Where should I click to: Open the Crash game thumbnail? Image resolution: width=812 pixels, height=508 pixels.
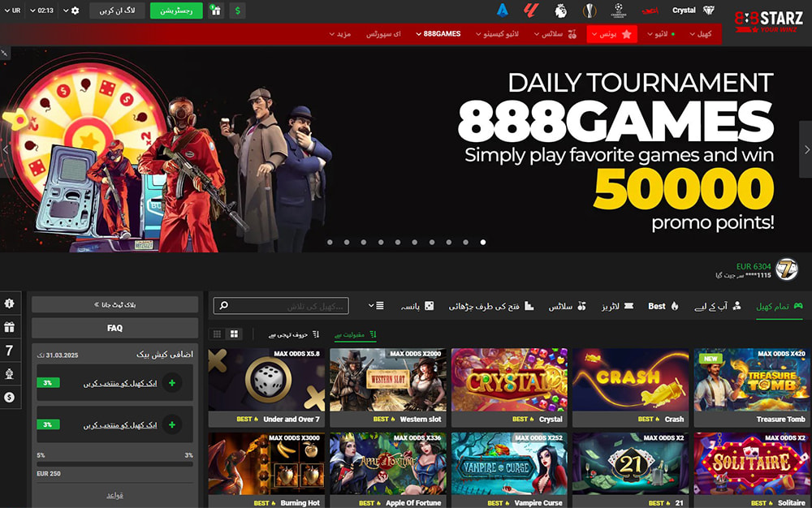click(x=630, y=387)
